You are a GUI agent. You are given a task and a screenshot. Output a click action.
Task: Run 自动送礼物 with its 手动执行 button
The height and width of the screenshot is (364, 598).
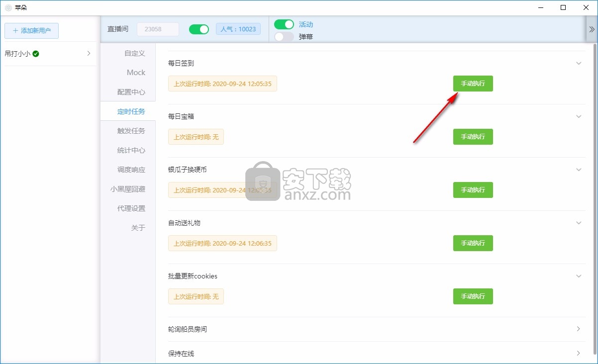click(473, 243)
